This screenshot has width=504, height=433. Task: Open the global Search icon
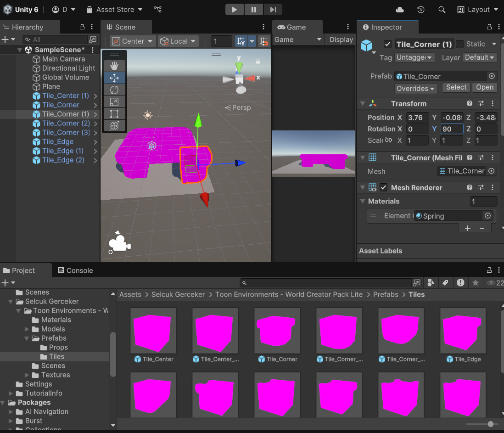(x=442, y=10)
